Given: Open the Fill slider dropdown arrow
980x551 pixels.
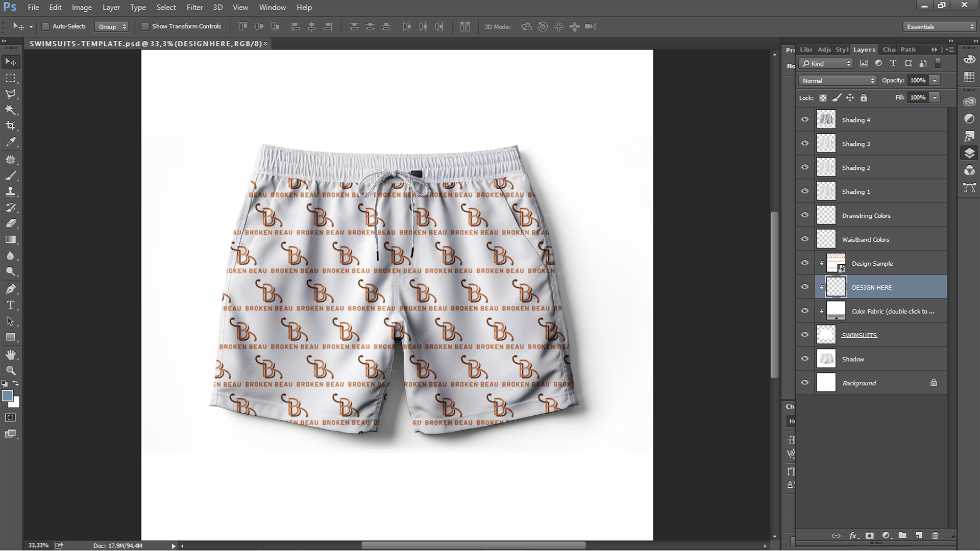Looking at the screenshot, I should [935, 97].
